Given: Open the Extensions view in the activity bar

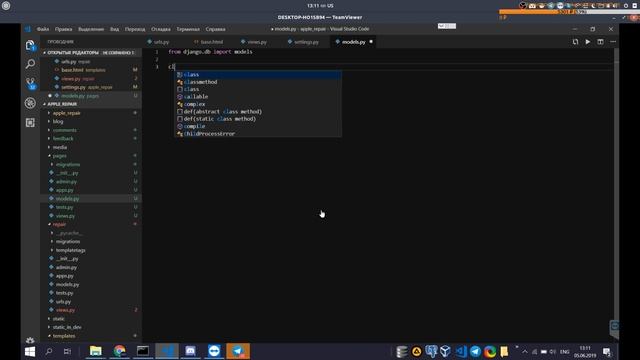Looking at the screenshot, I should click(30, 122).
